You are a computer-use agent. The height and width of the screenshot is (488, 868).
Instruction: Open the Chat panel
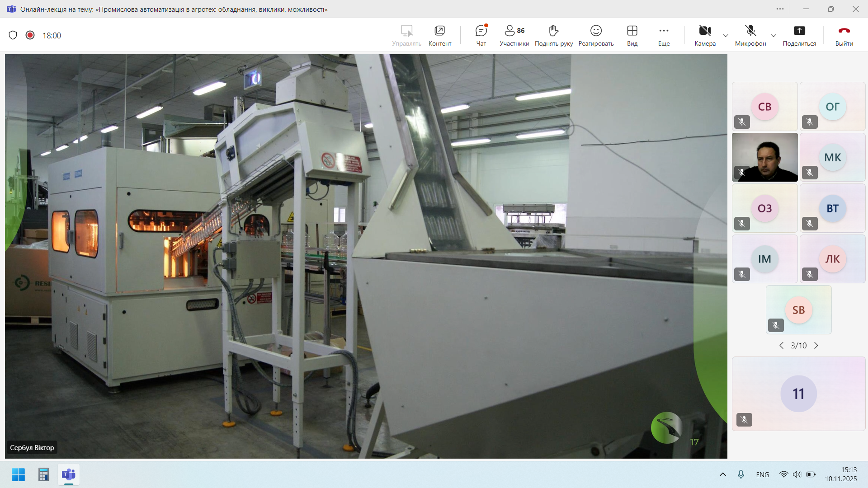(481, 35)
